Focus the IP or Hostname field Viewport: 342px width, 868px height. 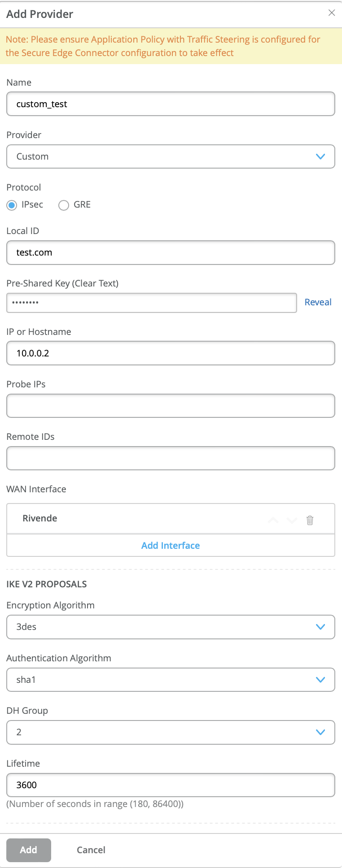point(171,353)
